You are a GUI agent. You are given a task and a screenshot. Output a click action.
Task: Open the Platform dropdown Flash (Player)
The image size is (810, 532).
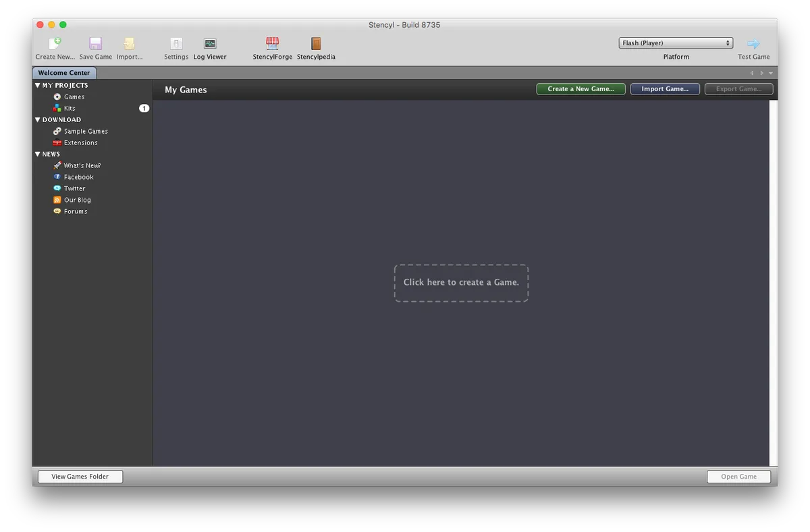(x=676, y=43)
